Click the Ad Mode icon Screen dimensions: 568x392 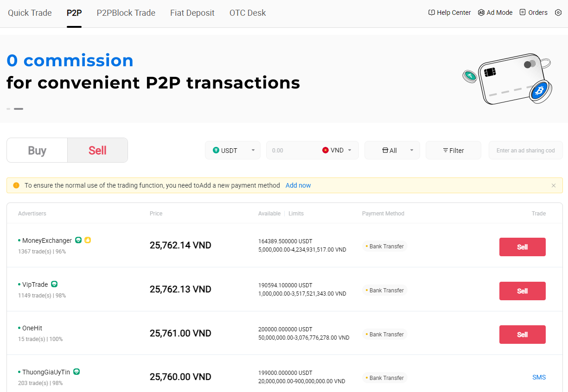[x=481, y=13]
